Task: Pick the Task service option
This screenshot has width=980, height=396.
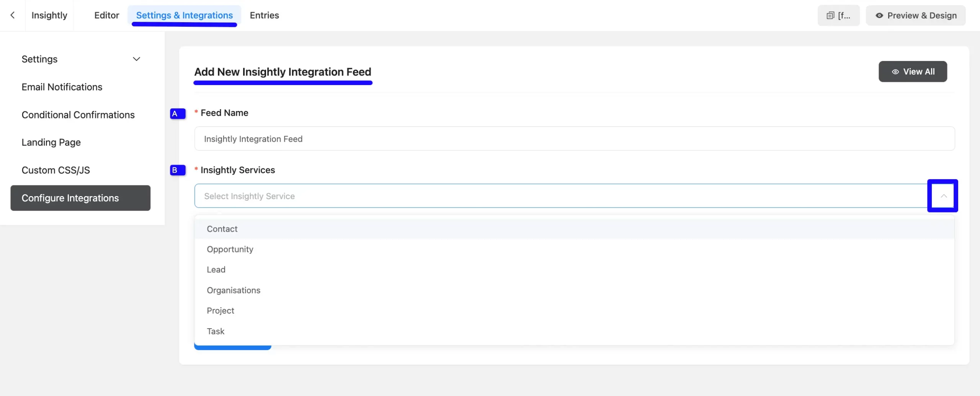Action: pyautogui.click(x=574, y=331)
